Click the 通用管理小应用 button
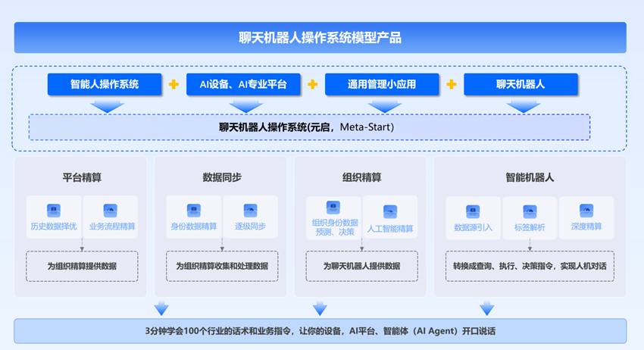This screenshot has height=350, width=644. [382, 84]
